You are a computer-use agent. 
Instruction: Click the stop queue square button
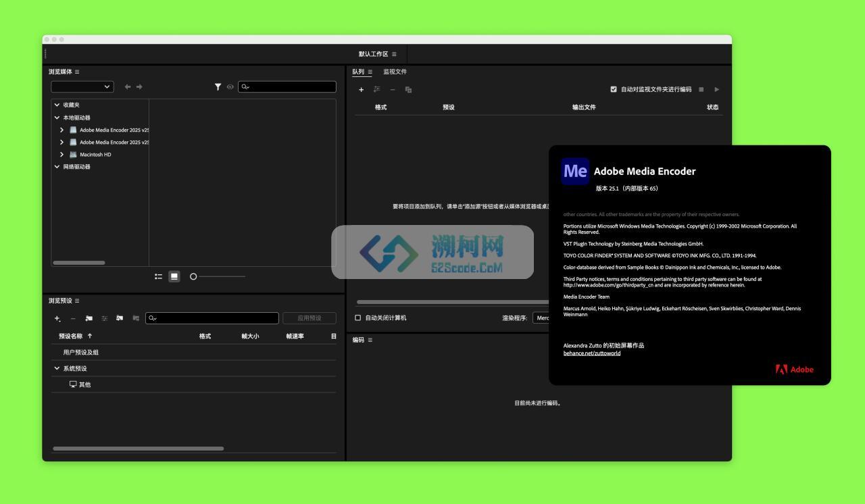(701, 89)
